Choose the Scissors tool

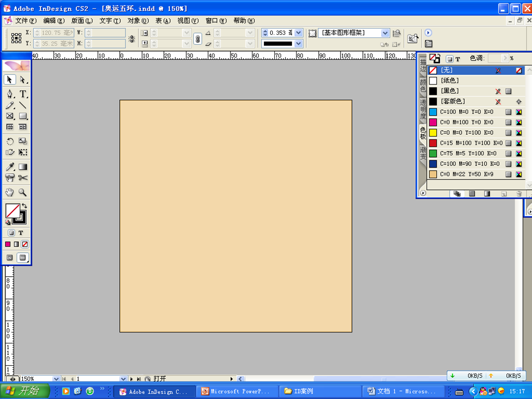pos(23,178)
